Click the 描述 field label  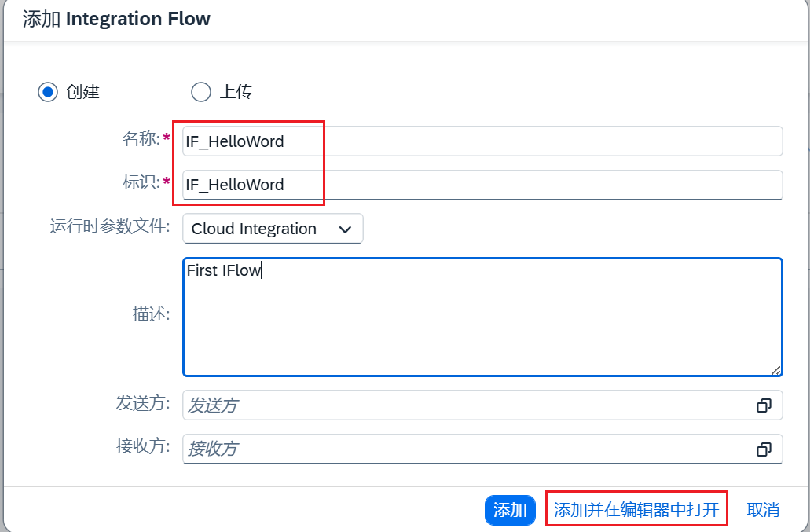coord(151,314)
